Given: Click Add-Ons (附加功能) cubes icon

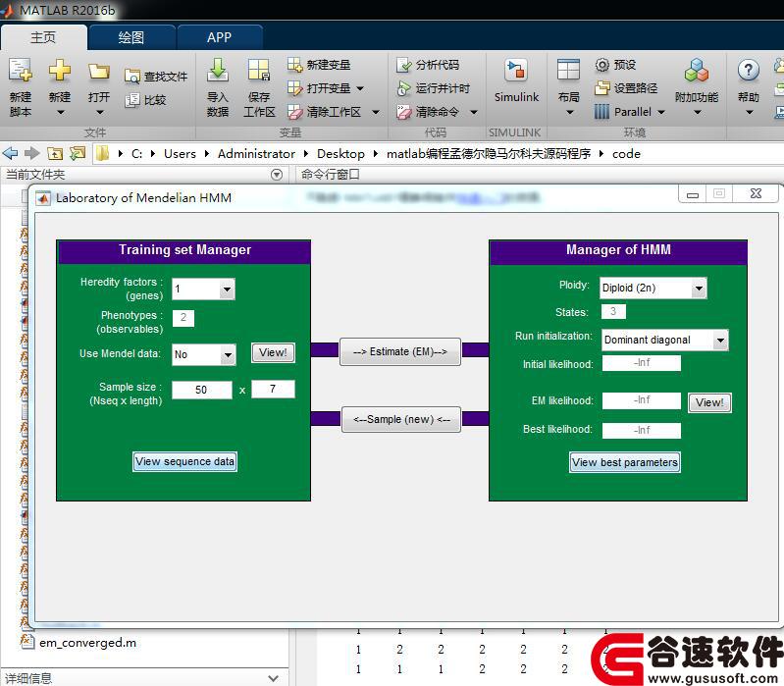Looking at the screenshot, I should click(x=697, y=70).
